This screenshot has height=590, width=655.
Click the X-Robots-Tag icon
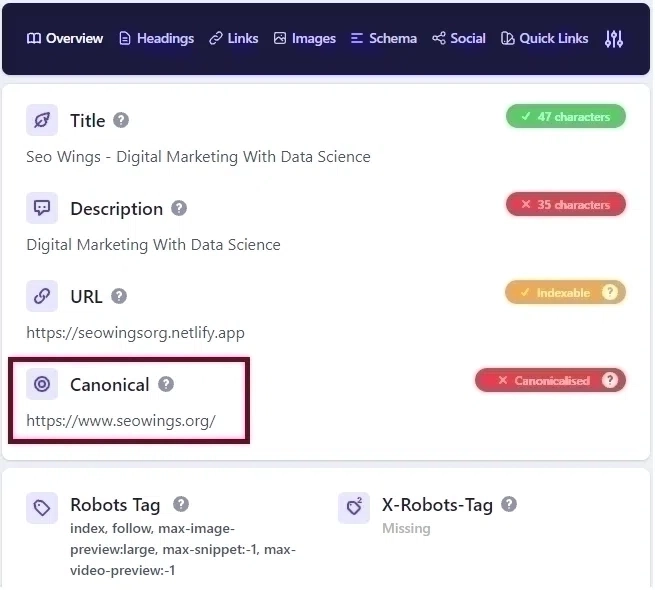click(354, 508)
